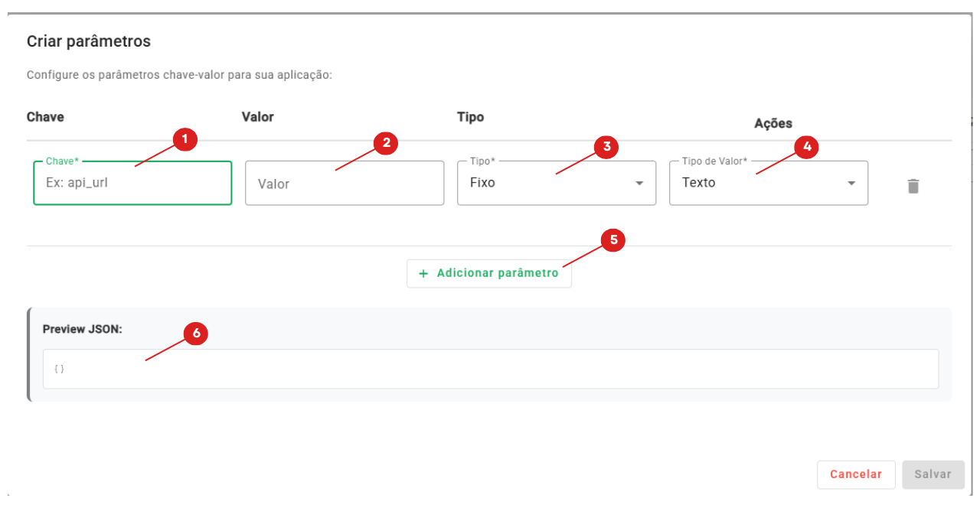Focus the Chave input field
Viewport: 980px width, 521px height.
coord(132,184)
